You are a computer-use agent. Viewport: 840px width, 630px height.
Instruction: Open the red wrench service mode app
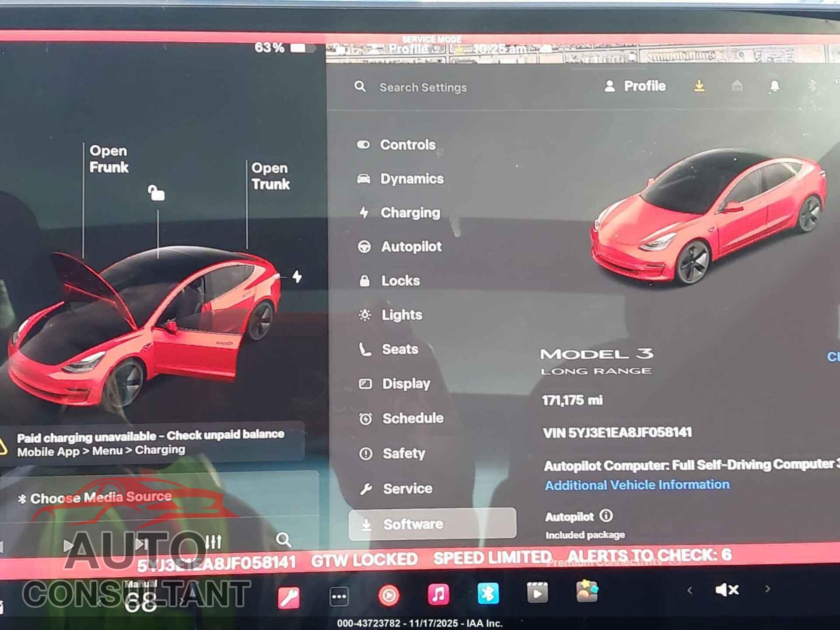click(x=289, y=598)
